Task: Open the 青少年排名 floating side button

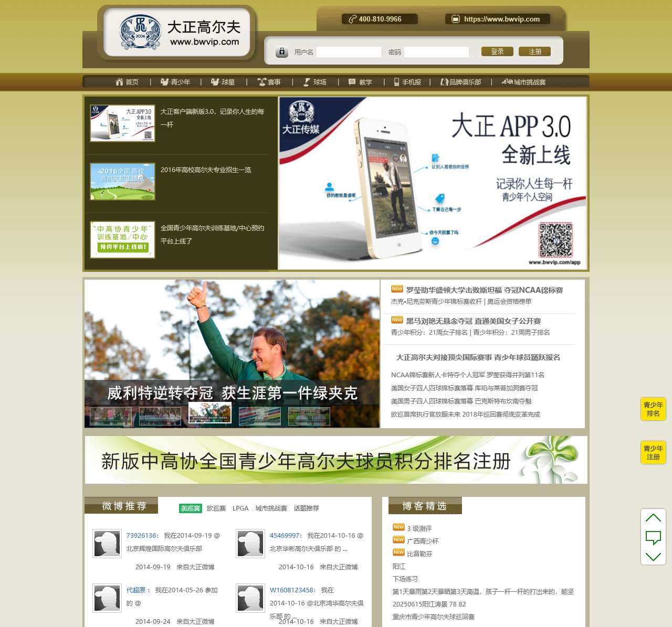Action: [x=653, y=409]
